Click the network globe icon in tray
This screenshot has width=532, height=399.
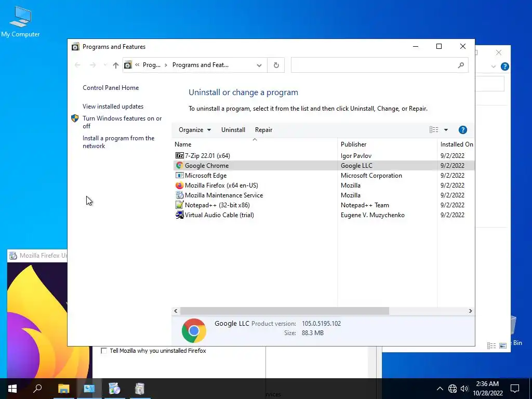pyautogui.click(x=453, y=389)
